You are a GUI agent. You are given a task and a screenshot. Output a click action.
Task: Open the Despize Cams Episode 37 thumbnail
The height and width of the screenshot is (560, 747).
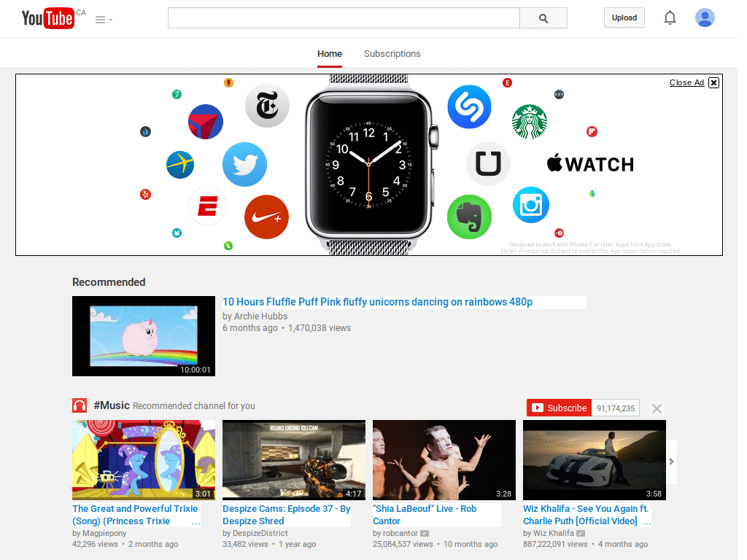point(294,460)
